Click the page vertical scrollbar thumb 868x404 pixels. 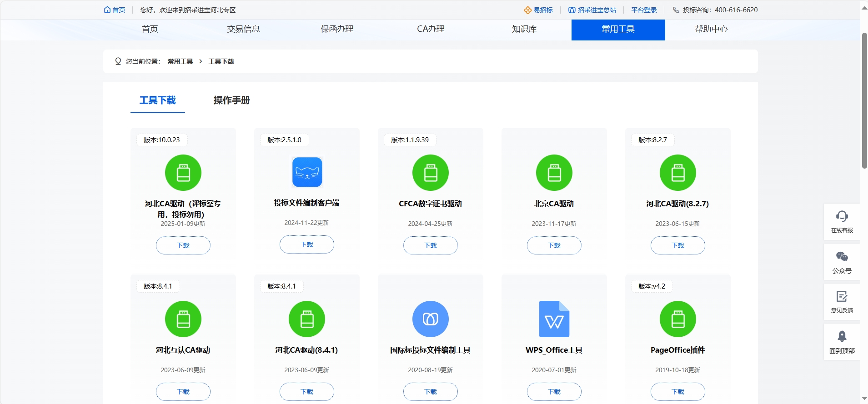864,100
